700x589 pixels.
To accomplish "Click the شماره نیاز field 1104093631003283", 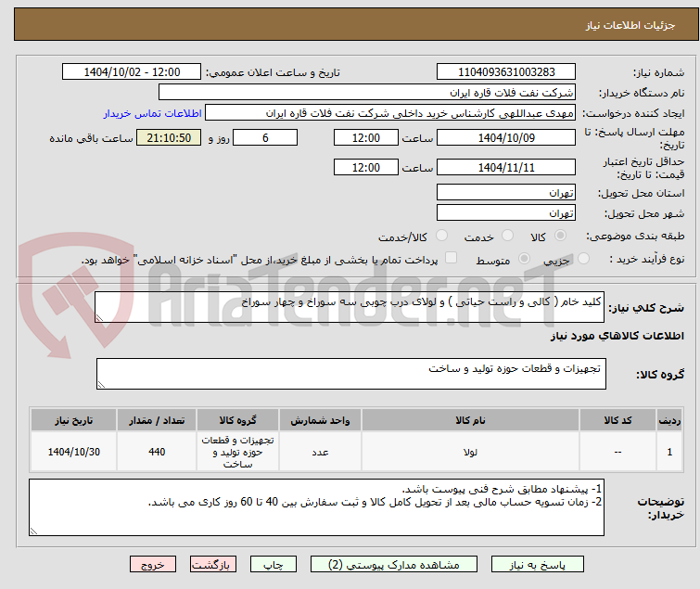I will coord(506,72).
